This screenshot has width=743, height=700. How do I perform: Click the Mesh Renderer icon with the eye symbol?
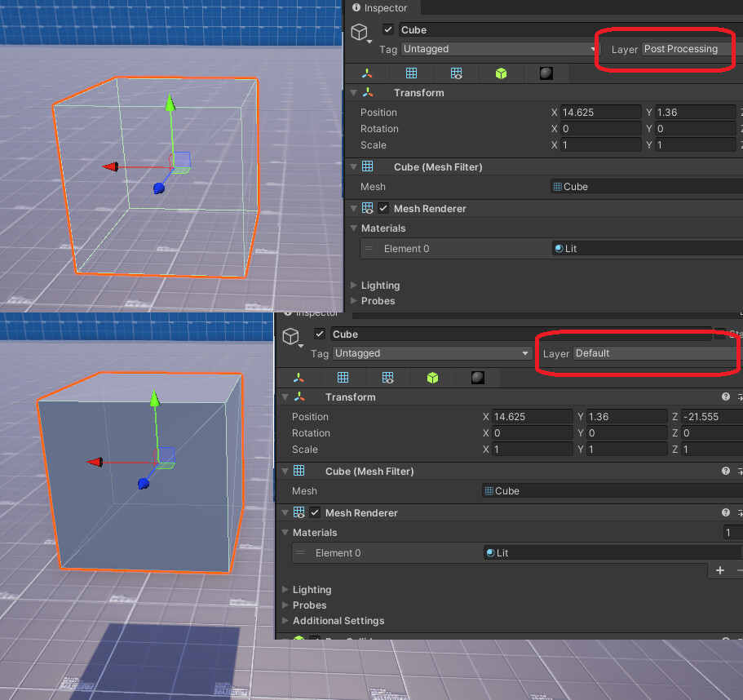456,73
